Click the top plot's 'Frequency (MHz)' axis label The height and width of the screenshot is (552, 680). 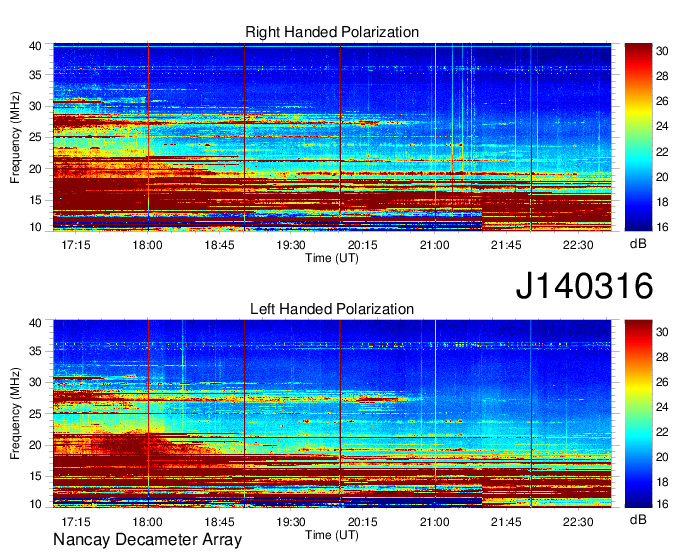click(x=15, y=137)
